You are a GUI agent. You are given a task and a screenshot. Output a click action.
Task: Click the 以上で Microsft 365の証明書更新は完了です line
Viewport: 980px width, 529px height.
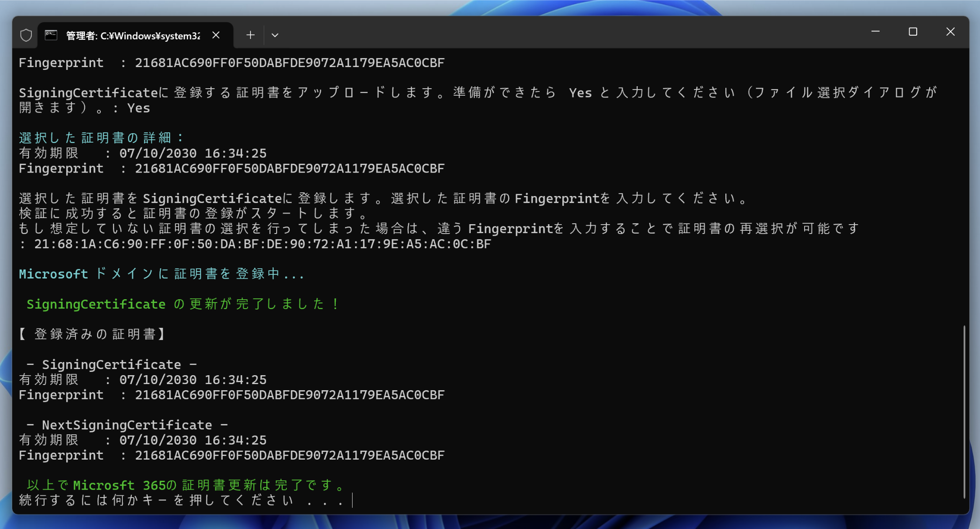click(x=187, y=485)
